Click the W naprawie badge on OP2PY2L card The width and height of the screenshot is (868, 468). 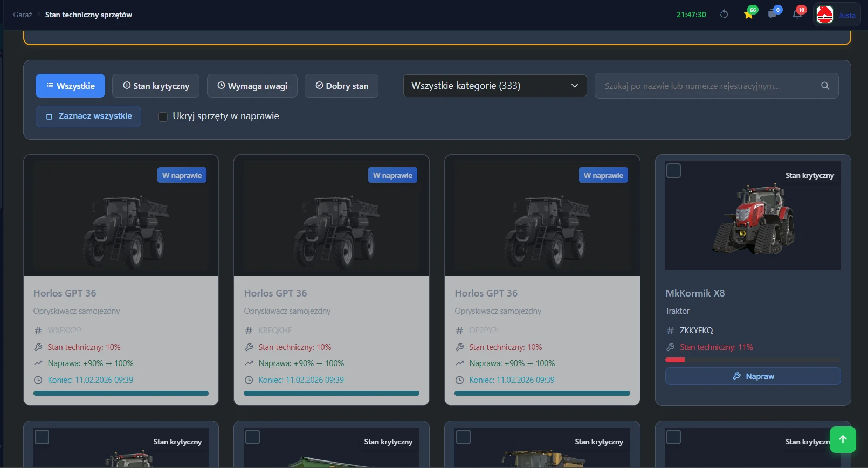603,175
